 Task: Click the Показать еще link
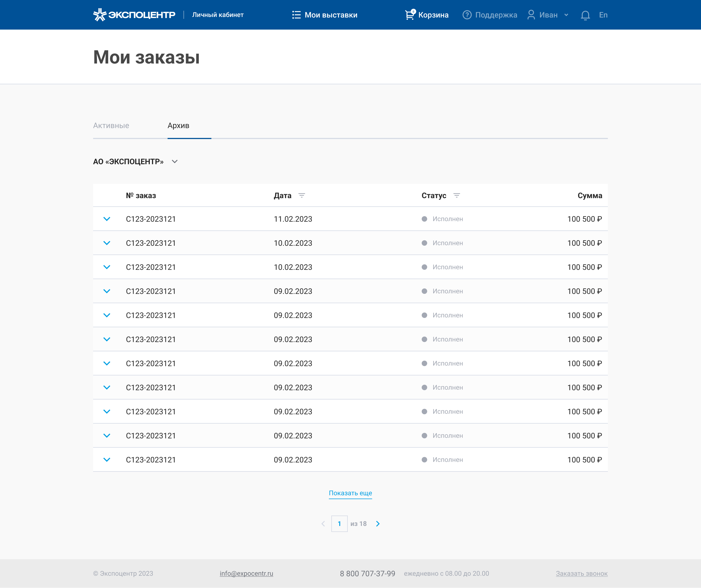[350, 493]
